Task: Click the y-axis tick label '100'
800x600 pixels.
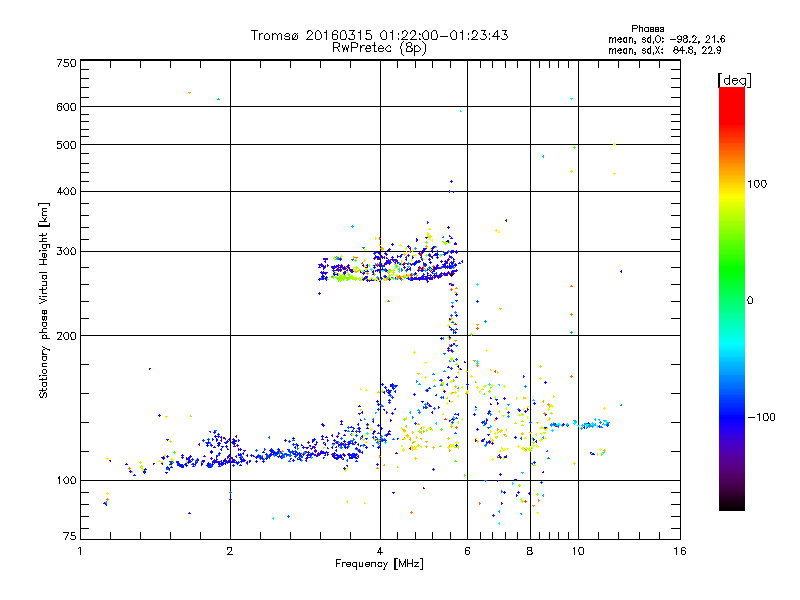Action: coord(66,481)
